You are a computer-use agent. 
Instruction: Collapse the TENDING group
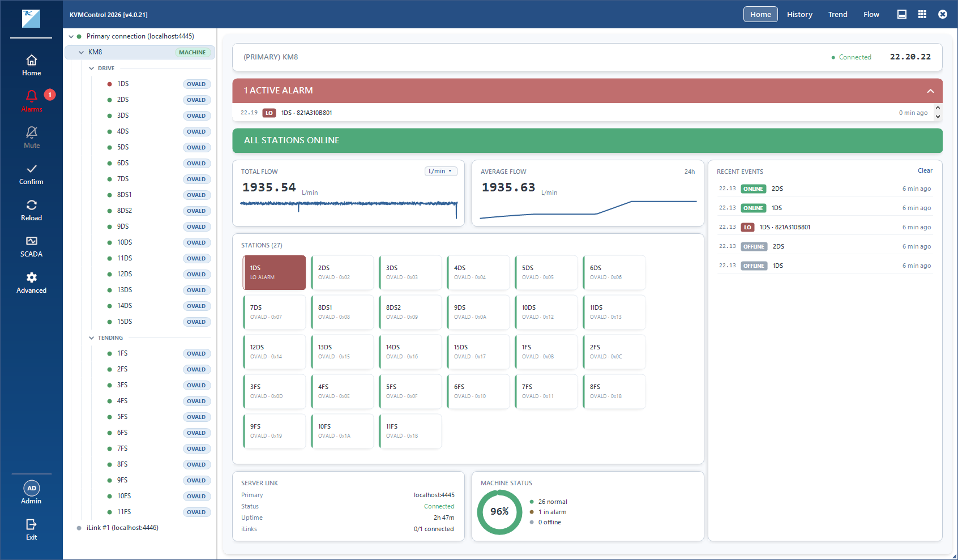92,337
